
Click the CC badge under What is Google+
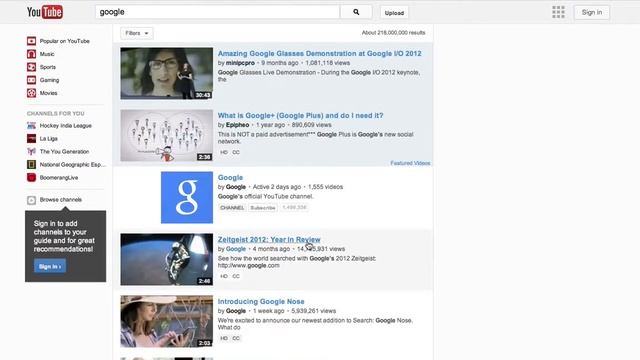(236, 152)
